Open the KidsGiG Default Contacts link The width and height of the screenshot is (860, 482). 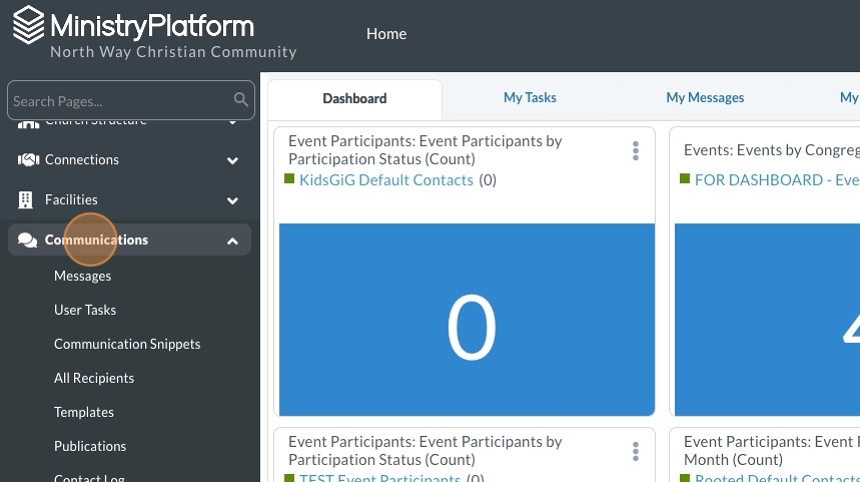coord(386,180)
